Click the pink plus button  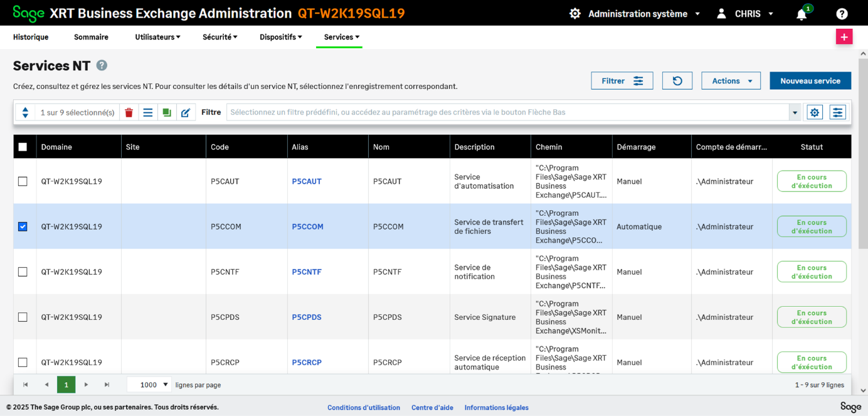point(844,37)
